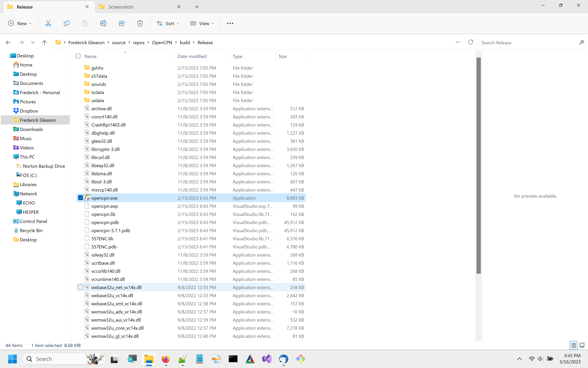Select OS (C:) drive in sidebar
The height and width of the screenshot is (368, 588).
point(30,175)
